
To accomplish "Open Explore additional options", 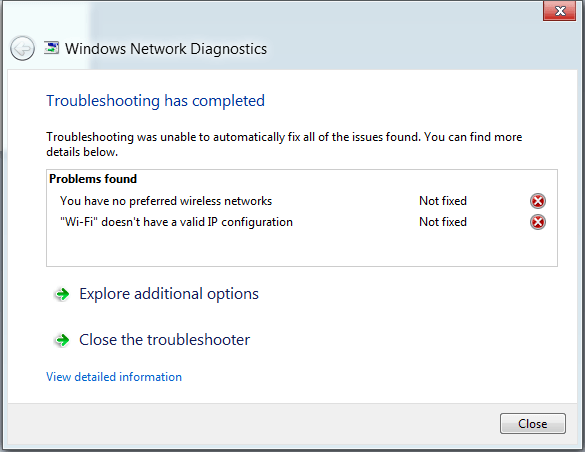I will 169,294.
